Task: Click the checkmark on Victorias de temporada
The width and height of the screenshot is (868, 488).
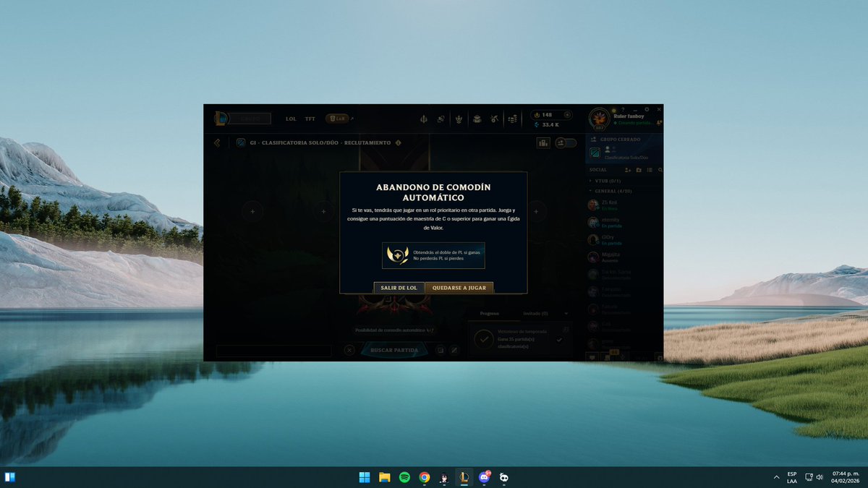Action: click(x=559, y=340)
